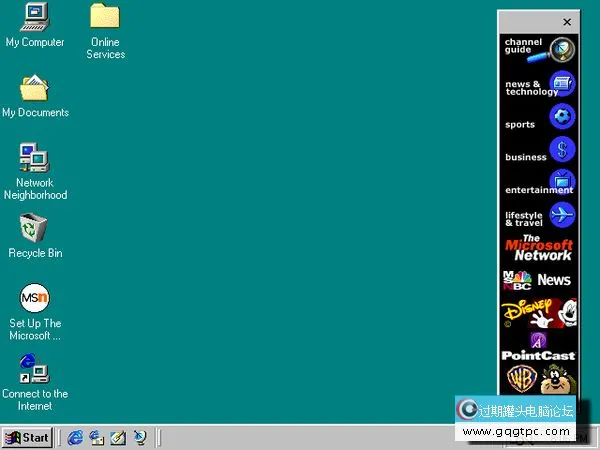Open the Warner Bros channel
Viewport: 600px width, 450px height.
[x=539, y=379]
